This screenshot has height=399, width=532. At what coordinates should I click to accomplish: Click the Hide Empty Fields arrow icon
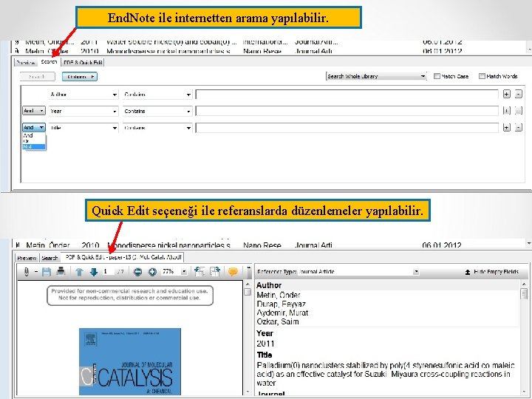tap(468, 272)
